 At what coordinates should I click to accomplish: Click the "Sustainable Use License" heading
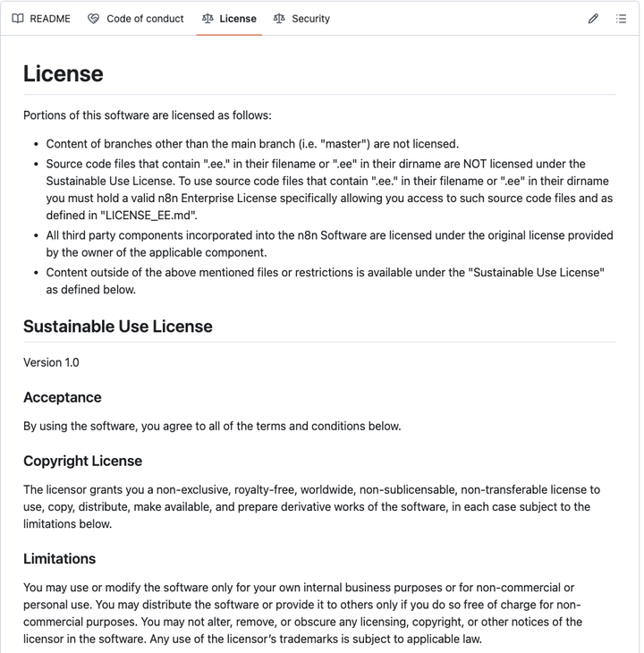point(118,326)
